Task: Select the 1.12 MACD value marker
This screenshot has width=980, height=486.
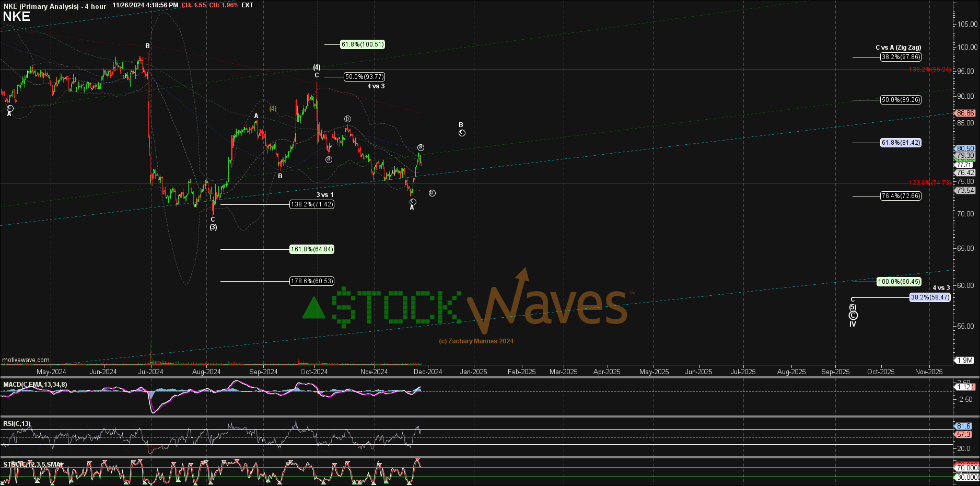Action: pyautogui.click(x=964, y=387)
